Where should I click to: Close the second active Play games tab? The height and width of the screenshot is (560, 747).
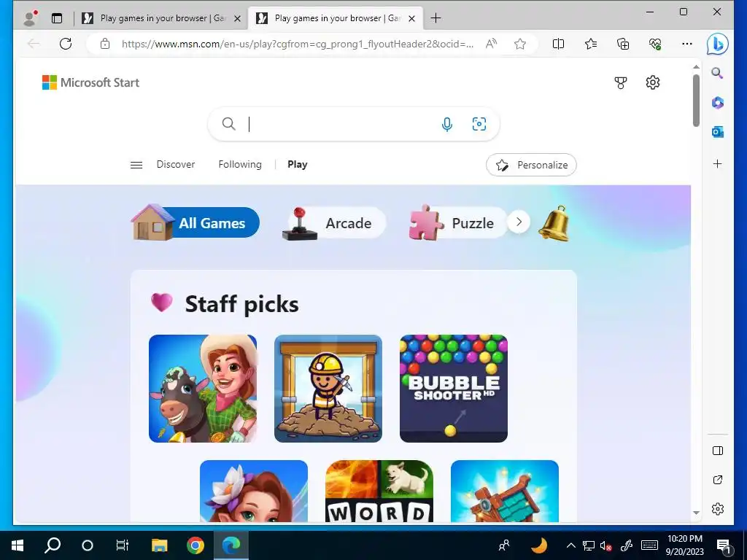pos(412,18)
